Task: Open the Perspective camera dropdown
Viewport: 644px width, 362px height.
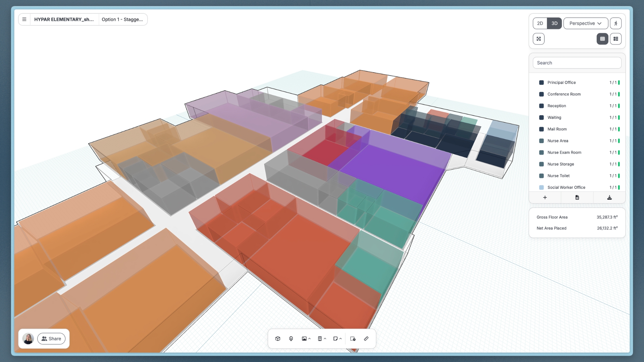Action: tap(585, 23)
